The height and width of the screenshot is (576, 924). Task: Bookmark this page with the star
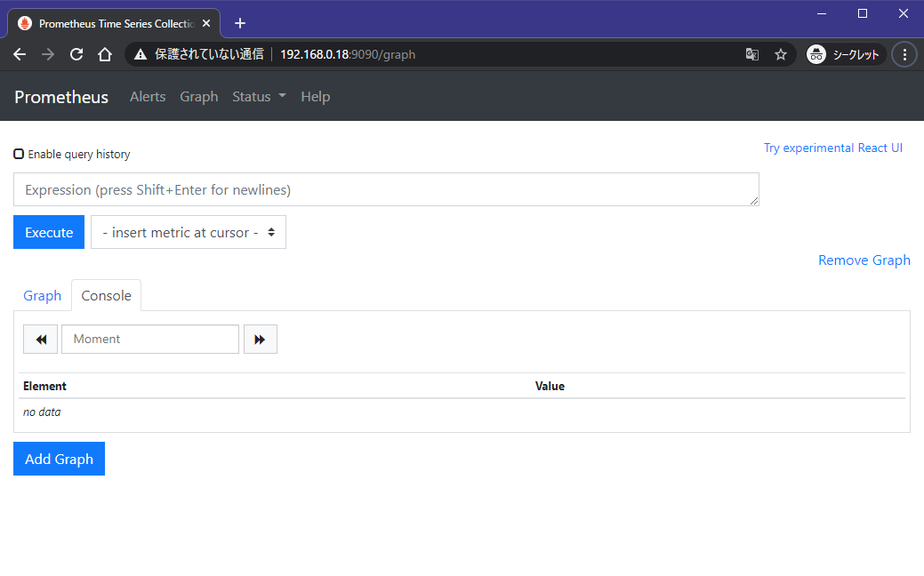tap(781, 55)
